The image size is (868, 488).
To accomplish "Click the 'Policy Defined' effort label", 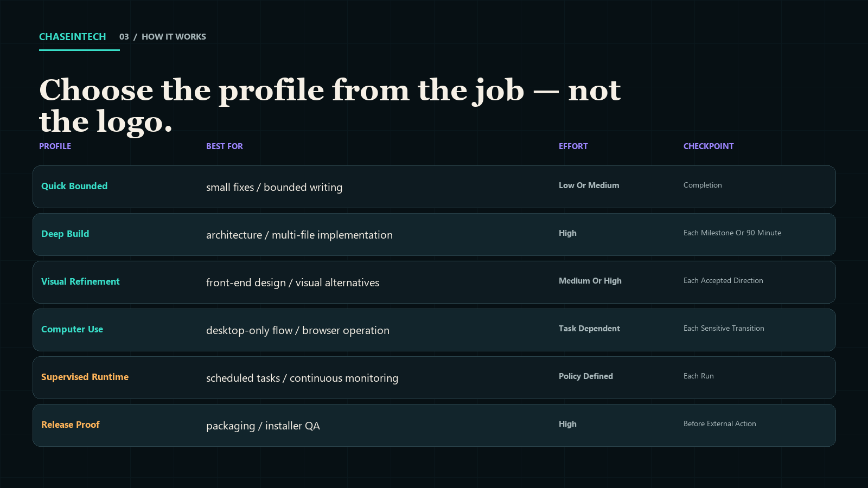I will tap(586, 376).
